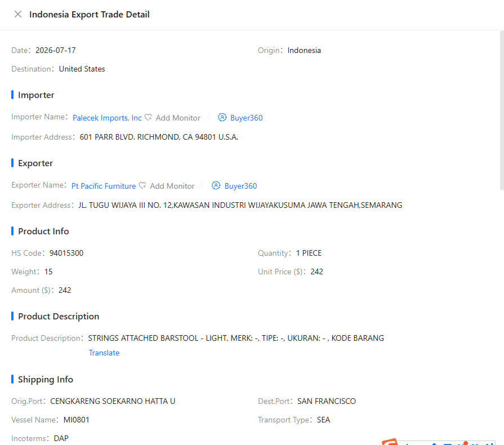The image size is (504, 445).
Task: Open the Pt Pacific Furniture exporter link
Action: pos(104,186)
